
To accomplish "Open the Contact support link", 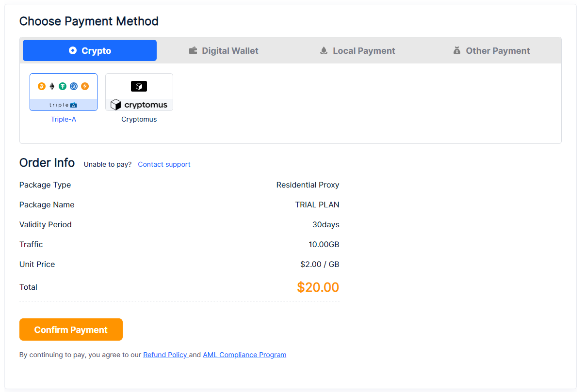I will click(164, 164).
